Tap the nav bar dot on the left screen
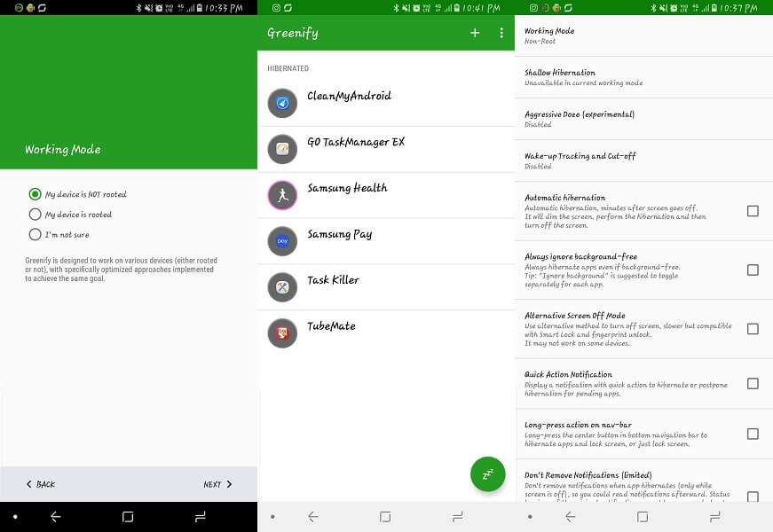Viewport: 773px width, 532px height. [15, 517]
